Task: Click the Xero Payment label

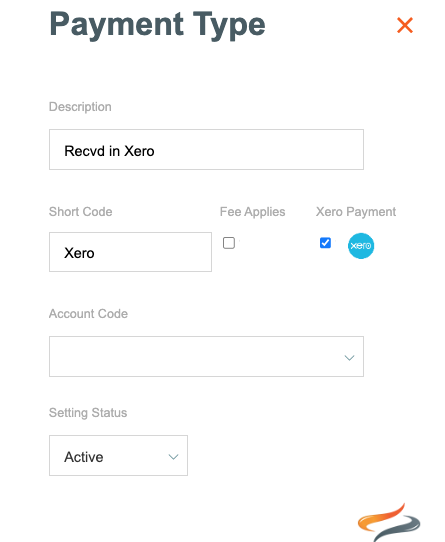Action: (x=356, y=212)
